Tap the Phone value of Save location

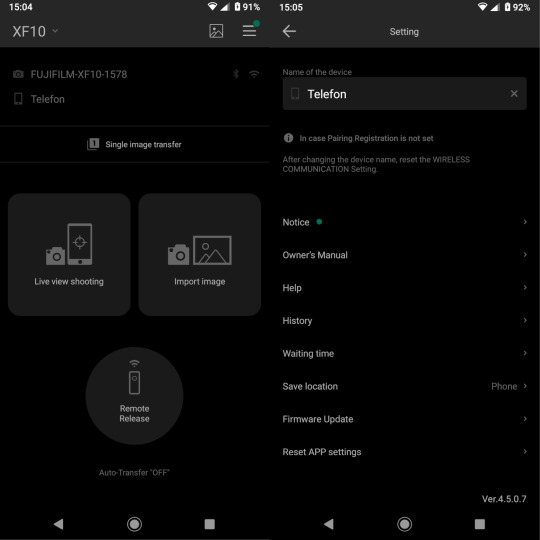pos(504,386)
